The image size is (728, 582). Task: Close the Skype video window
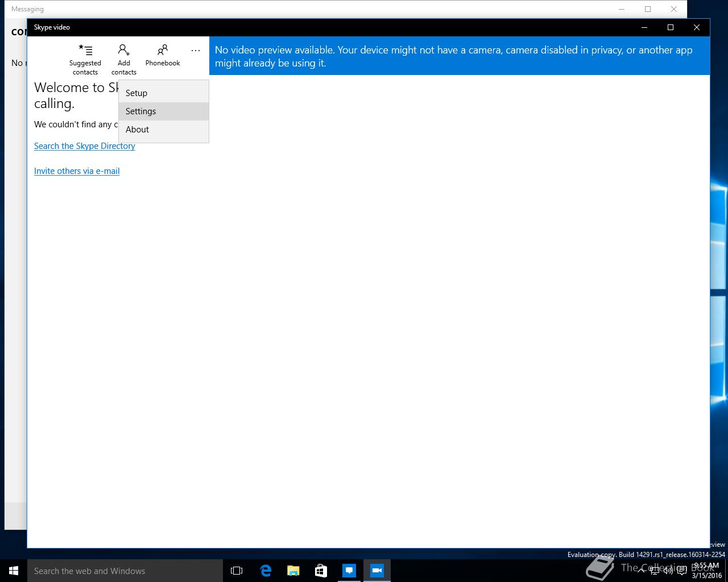[x=697, y=27]
